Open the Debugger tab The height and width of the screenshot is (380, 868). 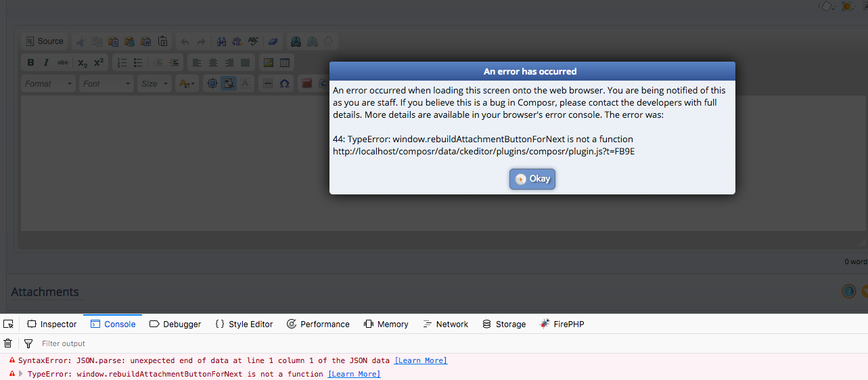click(x=175, y=324)
